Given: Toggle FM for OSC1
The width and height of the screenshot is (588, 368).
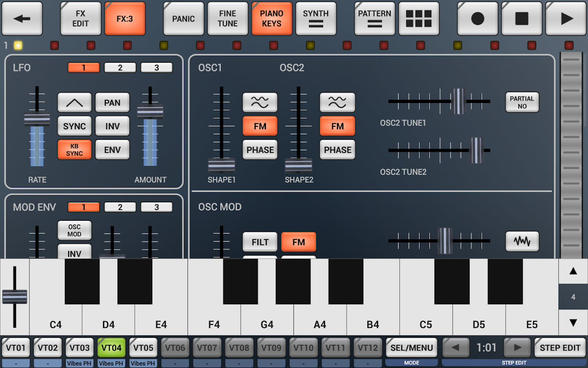Looking at the screenshot, I should point(260,126).
